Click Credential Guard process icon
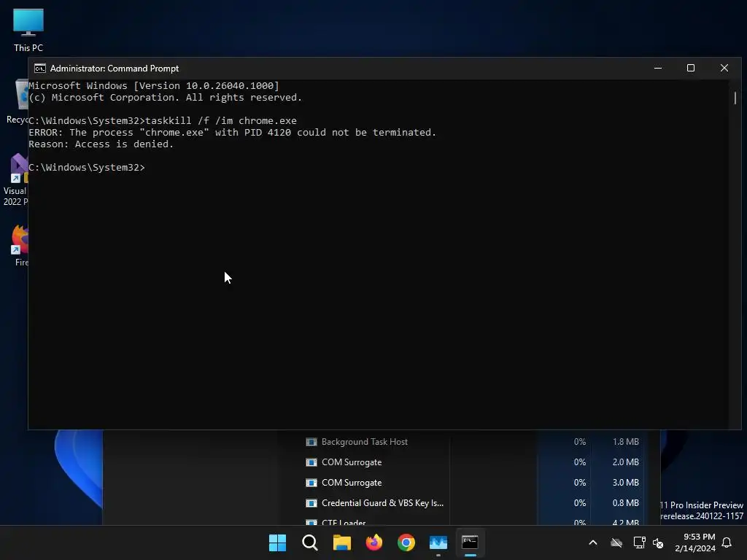 tap(311, 503)
